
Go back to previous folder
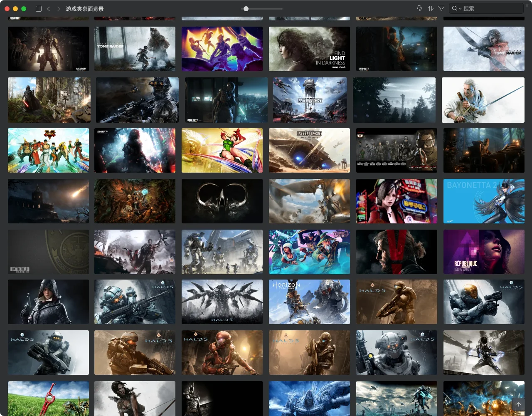[x=49, y=9]
